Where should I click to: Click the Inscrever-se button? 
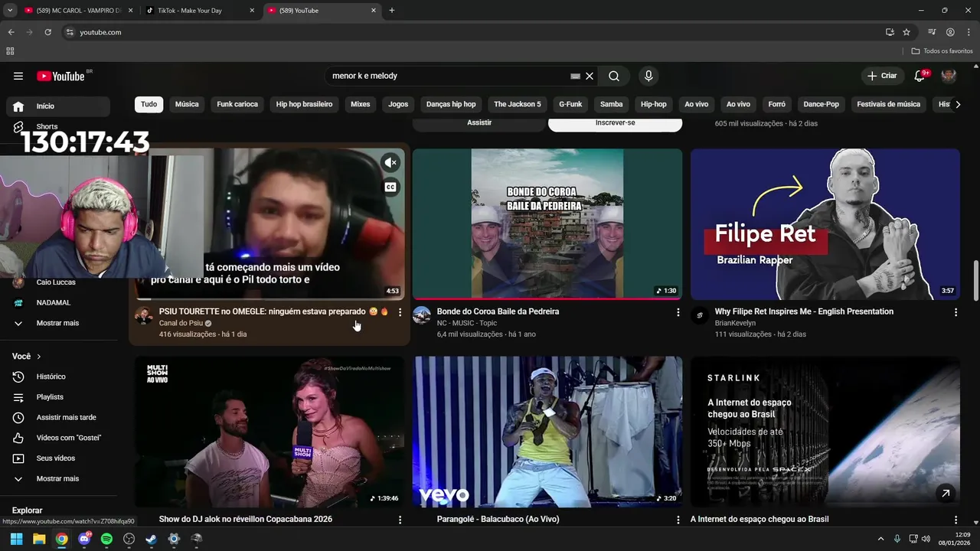[615, 123]
